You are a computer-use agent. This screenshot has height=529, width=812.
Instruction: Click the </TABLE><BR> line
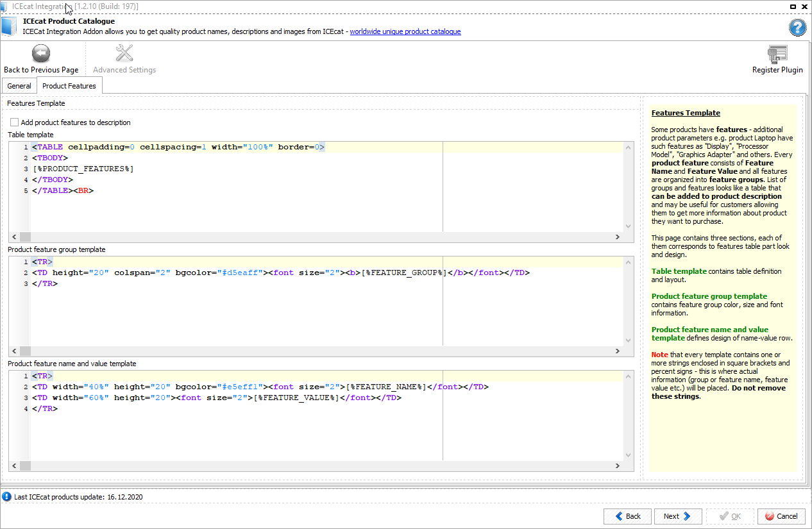63,190
